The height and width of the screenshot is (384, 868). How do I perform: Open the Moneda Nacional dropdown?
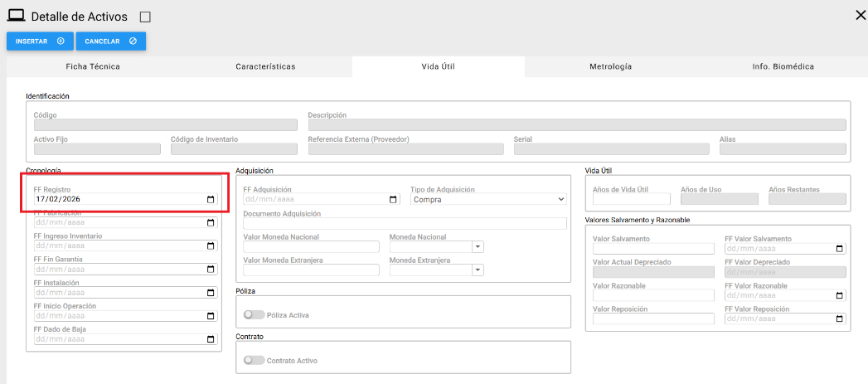[x=478, y=246]
